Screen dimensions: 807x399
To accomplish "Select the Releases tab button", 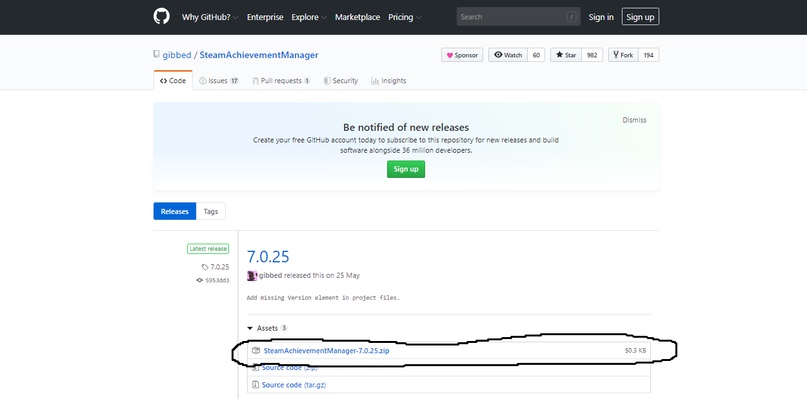I will point(174,211).
